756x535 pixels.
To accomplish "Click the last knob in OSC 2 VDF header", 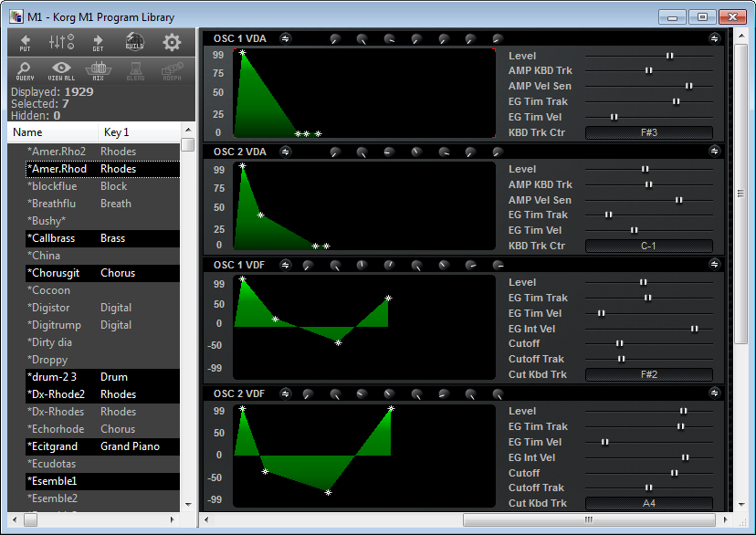I will [498, 394].
